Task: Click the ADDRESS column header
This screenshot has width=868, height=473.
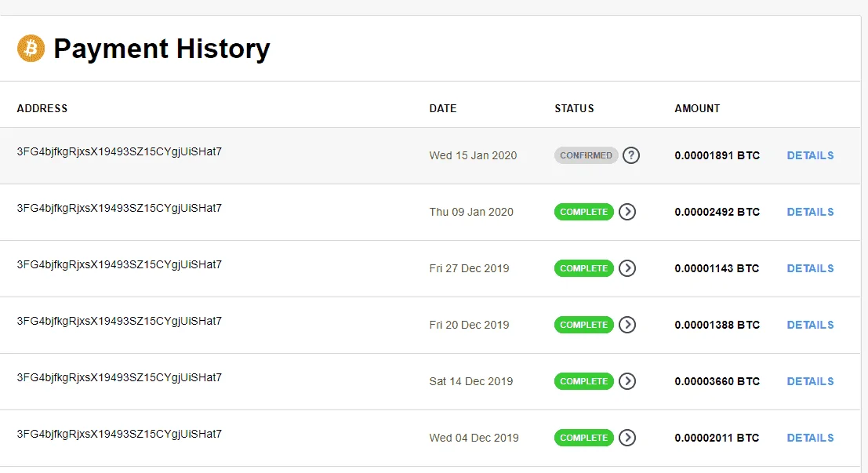Action: click(42, 108)
